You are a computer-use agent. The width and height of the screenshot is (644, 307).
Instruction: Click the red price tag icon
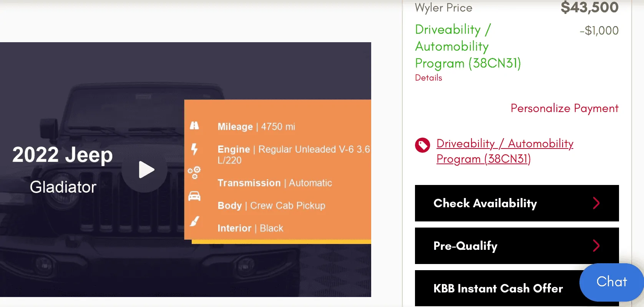pos(423,145)
